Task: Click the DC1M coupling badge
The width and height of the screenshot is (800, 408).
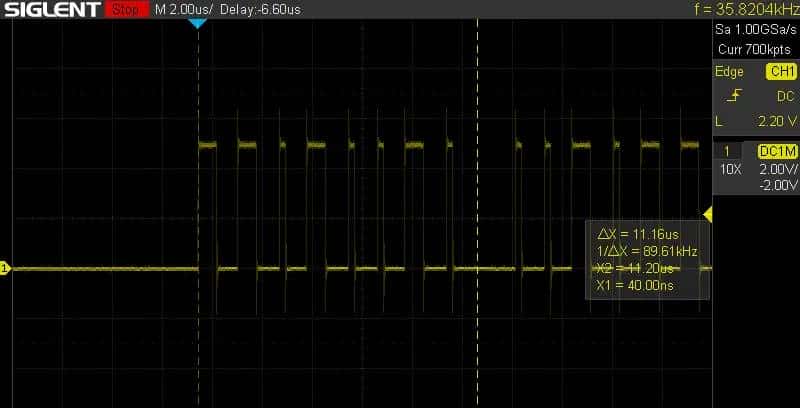Action: pos(778,151)
